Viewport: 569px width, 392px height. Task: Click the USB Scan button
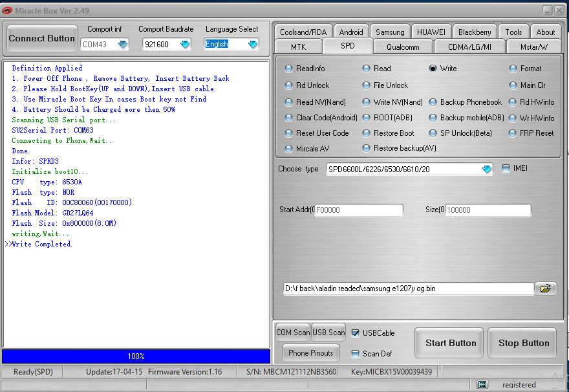coord(328,332)
